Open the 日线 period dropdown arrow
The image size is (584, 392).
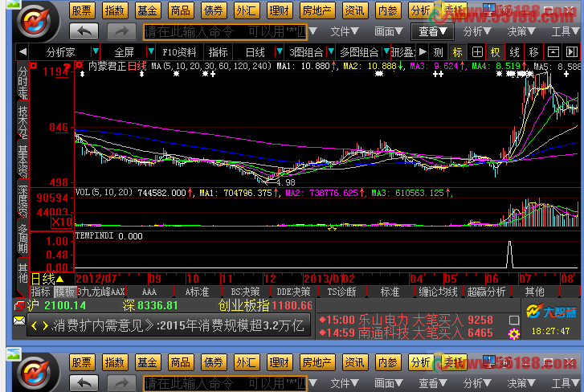(279, 51)
